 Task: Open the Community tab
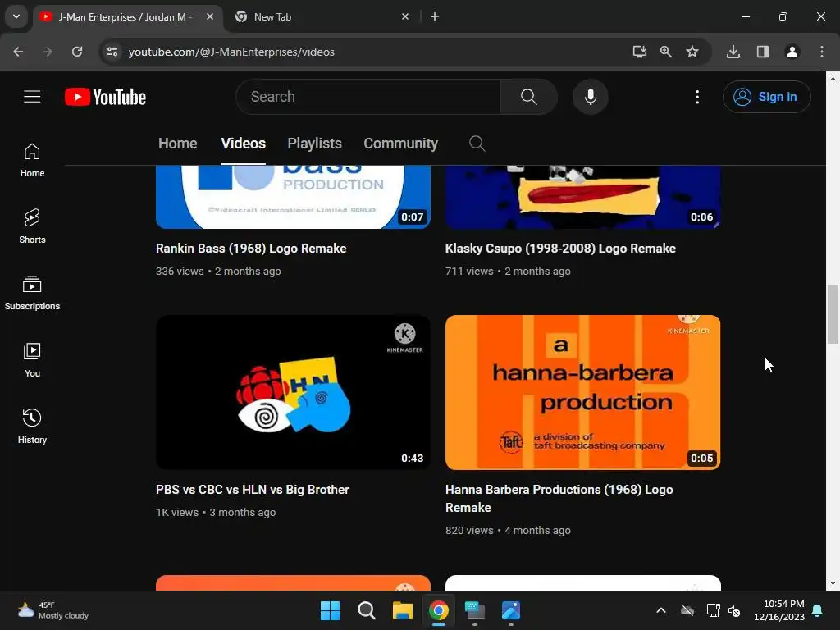400,144
